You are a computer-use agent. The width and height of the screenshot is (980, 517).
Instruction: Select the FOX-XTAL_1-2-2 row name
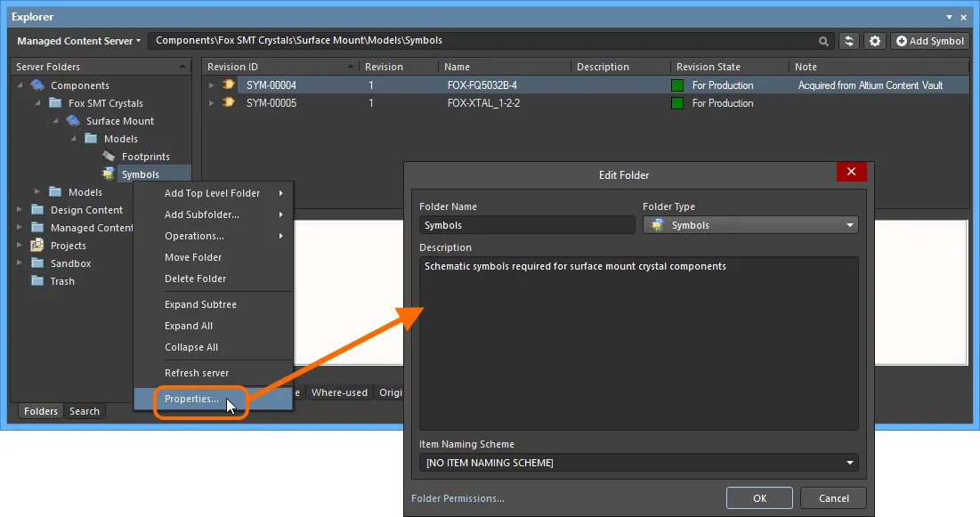[x=483, y=103]
